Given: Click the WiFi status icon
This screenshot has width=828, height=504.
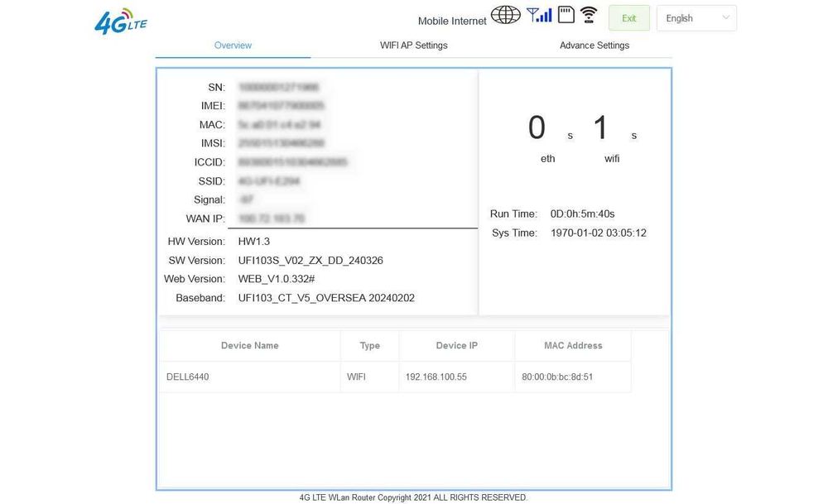Looking at the screenshot, I should point(589,15).
